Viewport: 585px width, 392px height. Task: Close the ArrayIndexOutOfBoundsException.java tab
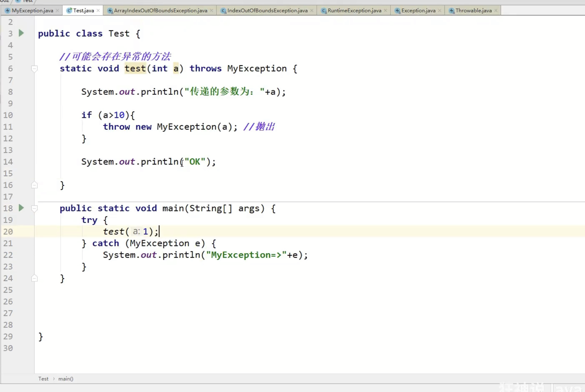pos(212,11)
